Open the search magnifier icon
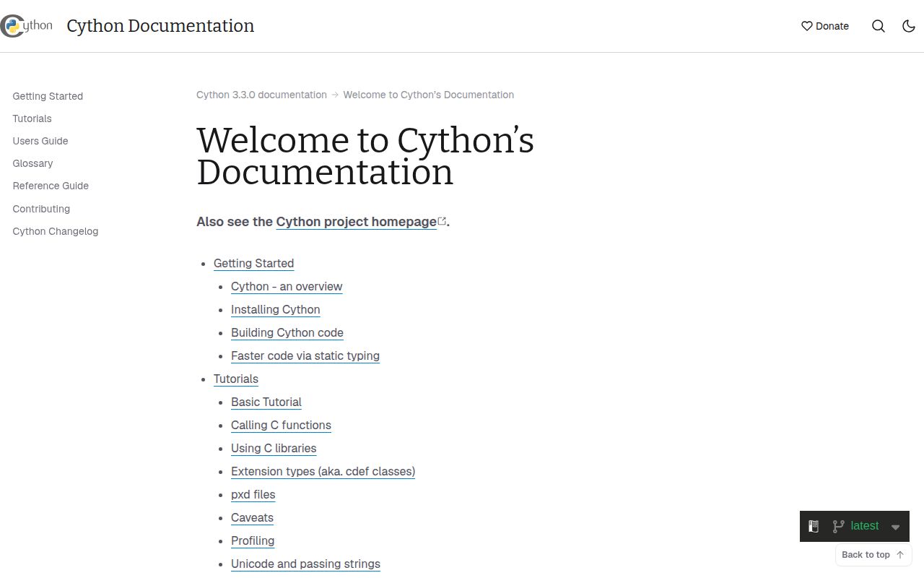The width and height of the screenshot is (924, 578). pyautogui.click(x=879, y=26)
